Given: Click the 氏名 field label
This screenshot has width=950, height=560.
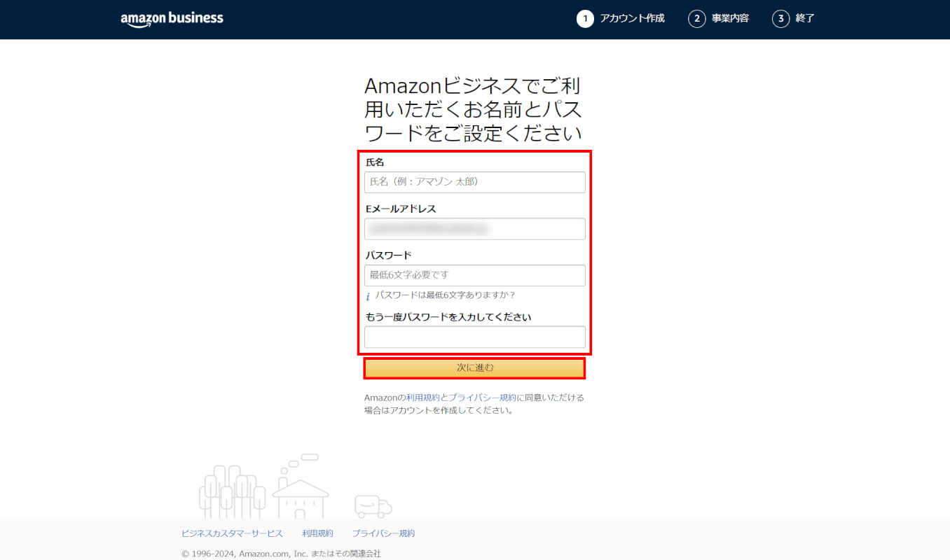Looking at the screenshot, I should (x=375, y=162).
